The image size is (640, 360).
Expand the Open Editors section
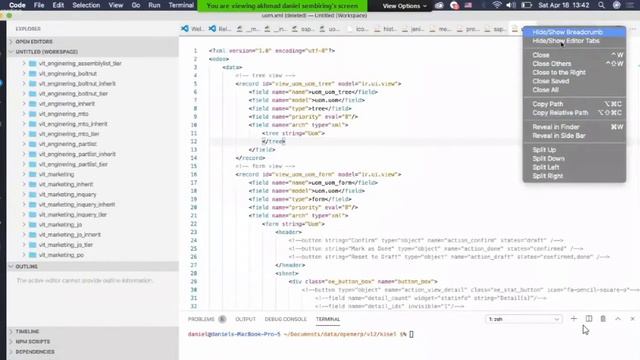pyautogui.click(x=93, y=42)
